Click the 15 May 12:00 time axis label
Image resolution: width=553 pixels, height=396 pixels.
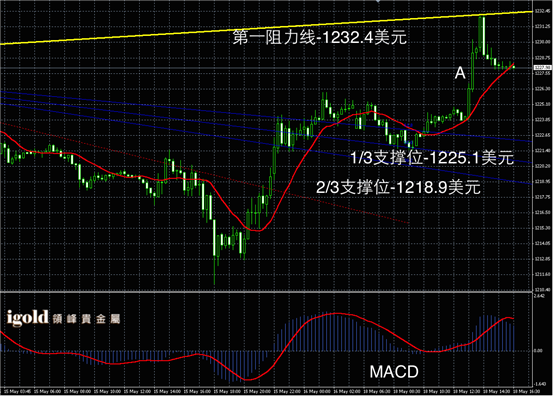pos(138,391)
